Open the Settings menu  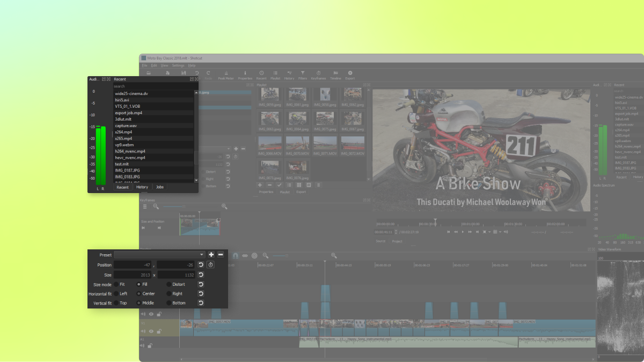coord(178,65)
